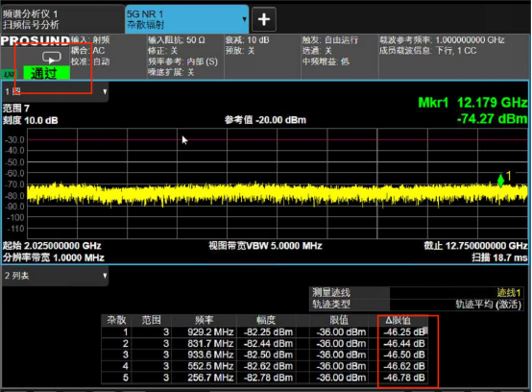Expand the '2 列表' window selector dropdown
This screenshot has height=392, width=532.
pyautogui.click(x=105, y=276)
